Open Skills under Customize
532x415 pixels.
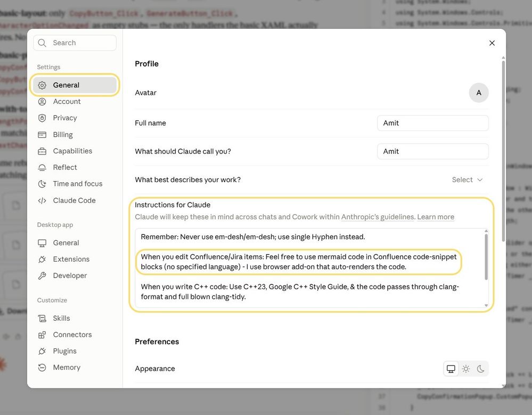point(75,318)
